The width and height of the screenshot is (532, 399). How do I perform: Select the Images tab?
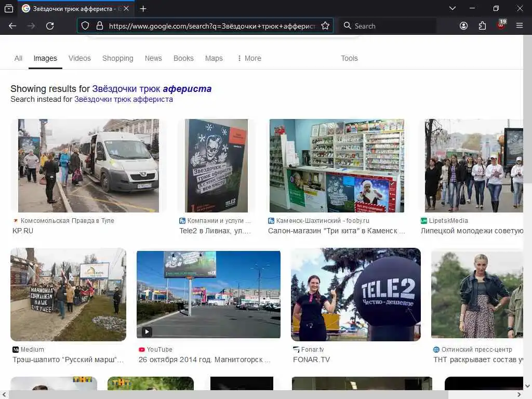click(45, 58)
